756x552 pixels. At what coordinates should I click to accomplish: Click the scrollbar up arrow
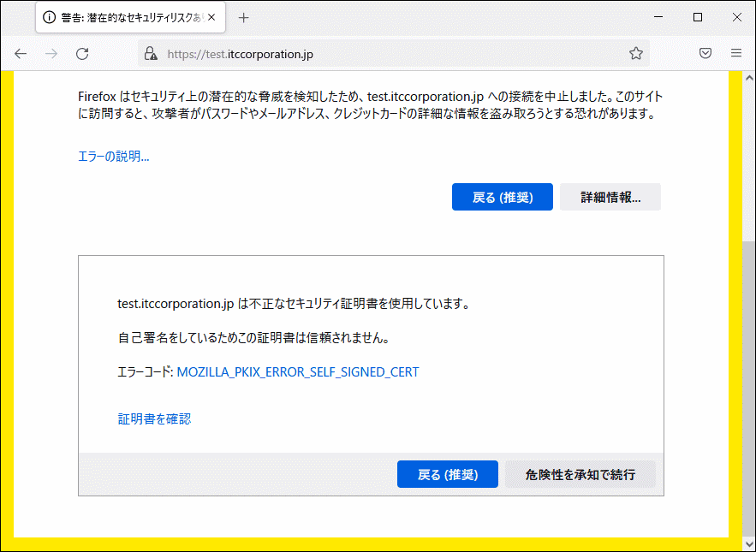coord(749,78)
